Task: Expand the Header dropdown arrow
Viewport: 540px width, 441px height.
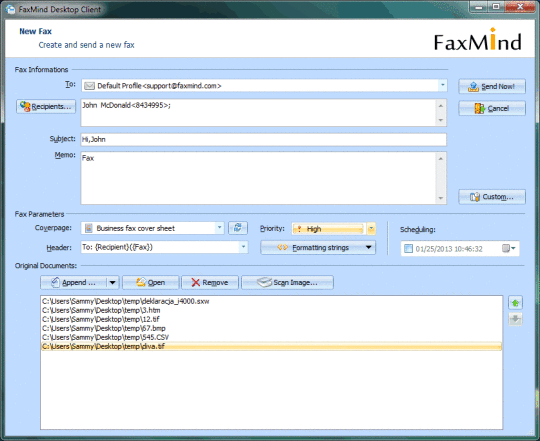Action: pos(243,247)
